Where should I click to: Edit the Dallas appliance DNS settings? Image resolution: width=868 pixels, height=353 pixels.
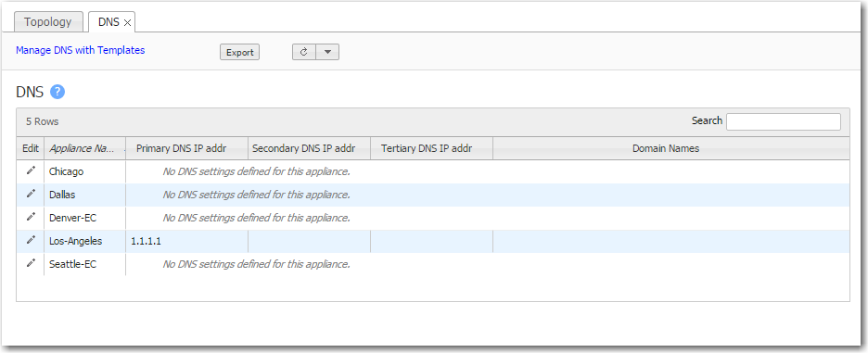[31, 195]
